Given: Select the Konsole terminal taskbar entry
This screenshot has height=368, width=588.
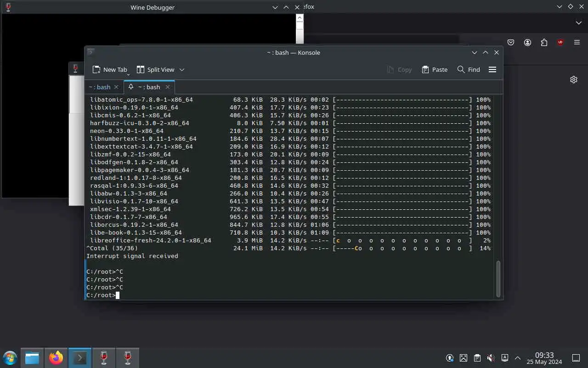Looking at the screenshot, I should (80, 358).
